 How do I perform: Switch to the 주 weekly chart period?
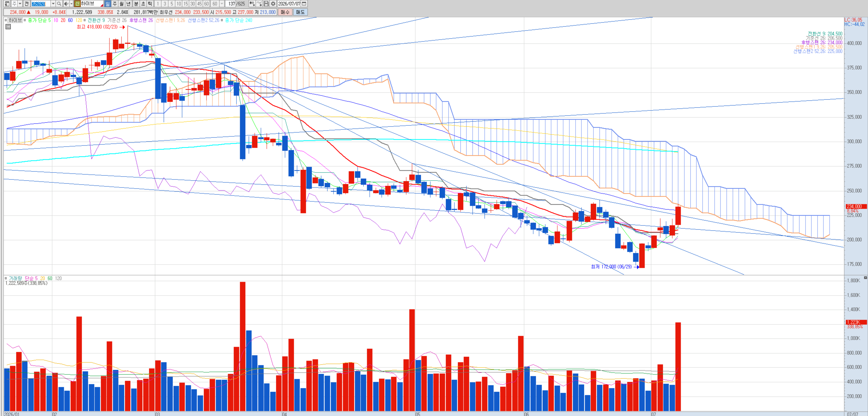pyautogui.click(x=115, y=4)
